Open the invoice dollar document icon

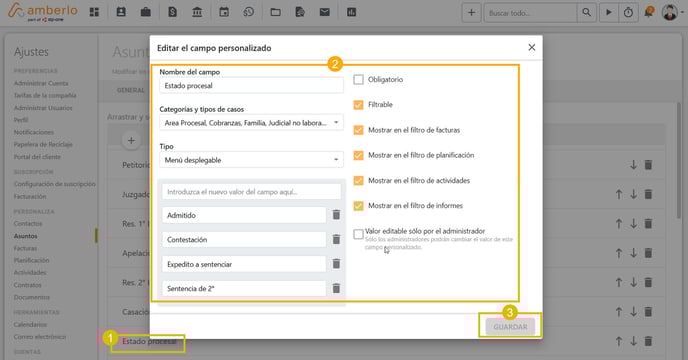172,12
